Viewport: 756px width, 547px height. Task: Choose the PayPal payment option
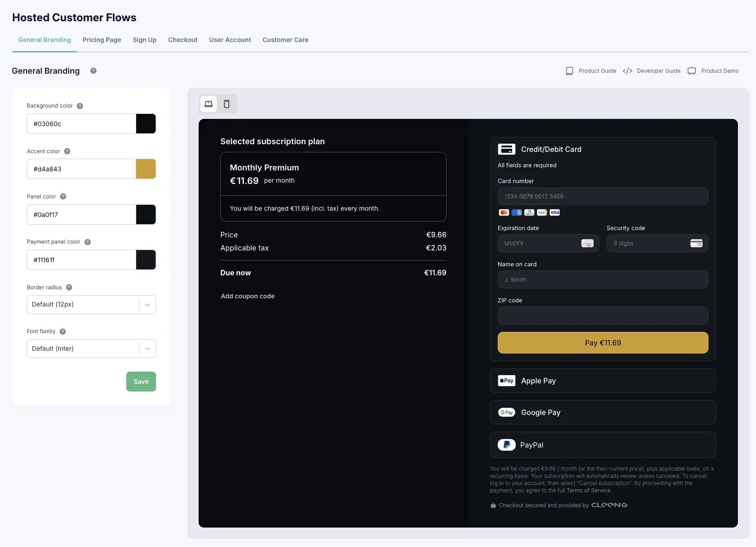pos(603,445)
